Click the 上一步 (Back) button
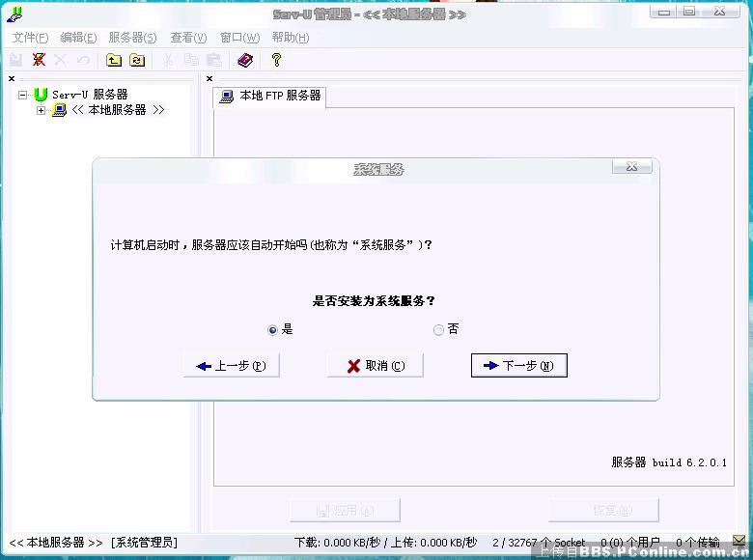Image resolution: width=753 pixels, height=560 pixels. click(231, 366)
